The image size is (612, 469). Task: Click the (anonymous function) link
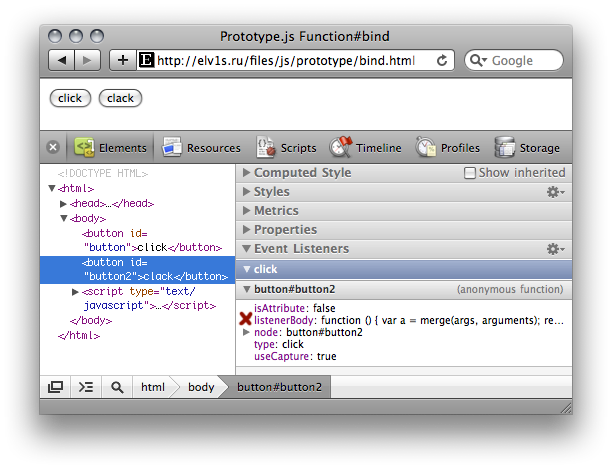tap(510, 289)
